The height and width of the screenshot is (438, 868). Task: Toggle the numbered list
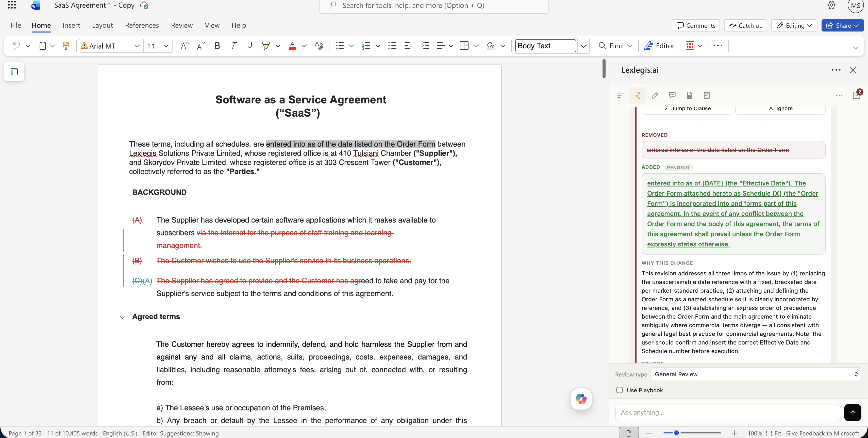click(366, 45)
